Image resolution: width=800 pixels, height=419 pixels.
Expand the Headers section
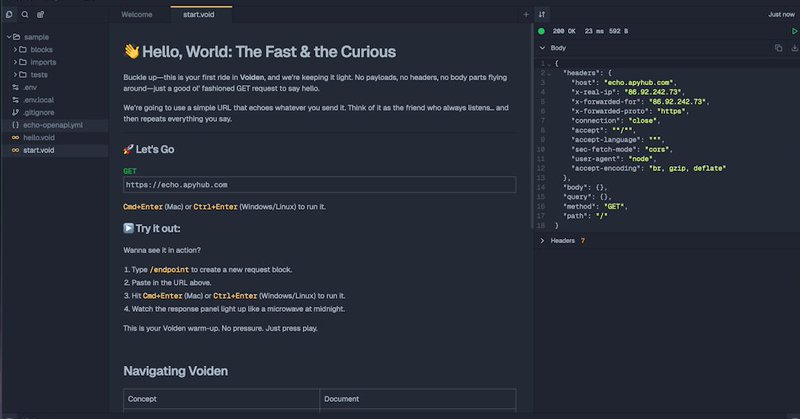542,240
